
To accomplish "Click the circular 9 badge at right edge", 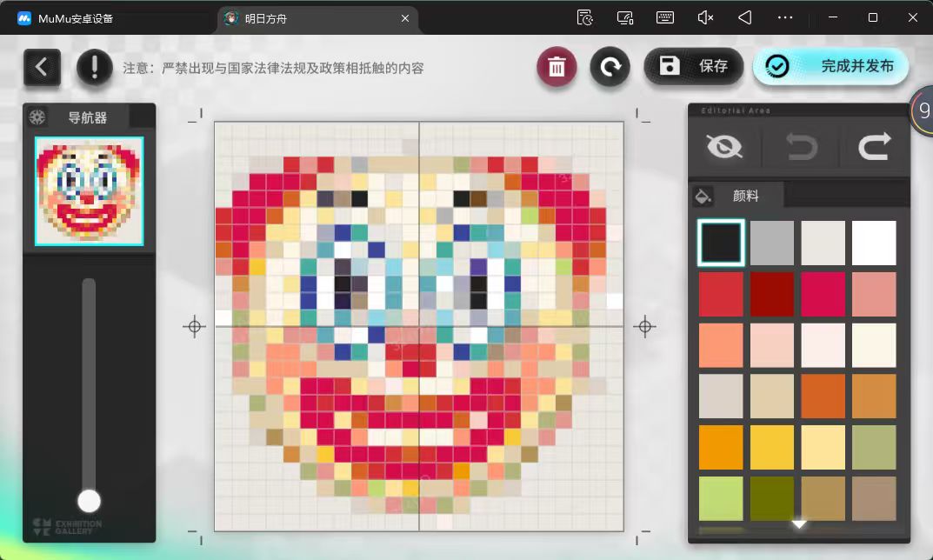I will [923, 110].
